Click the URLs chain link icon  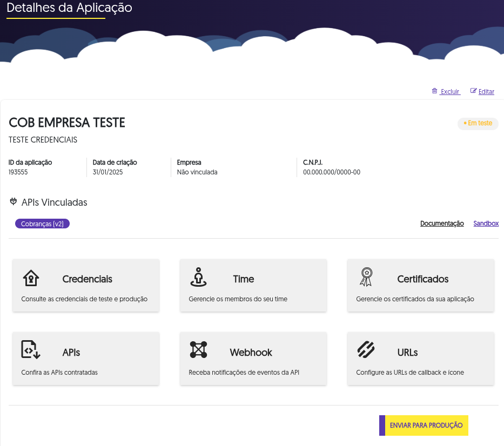point(366,349)
